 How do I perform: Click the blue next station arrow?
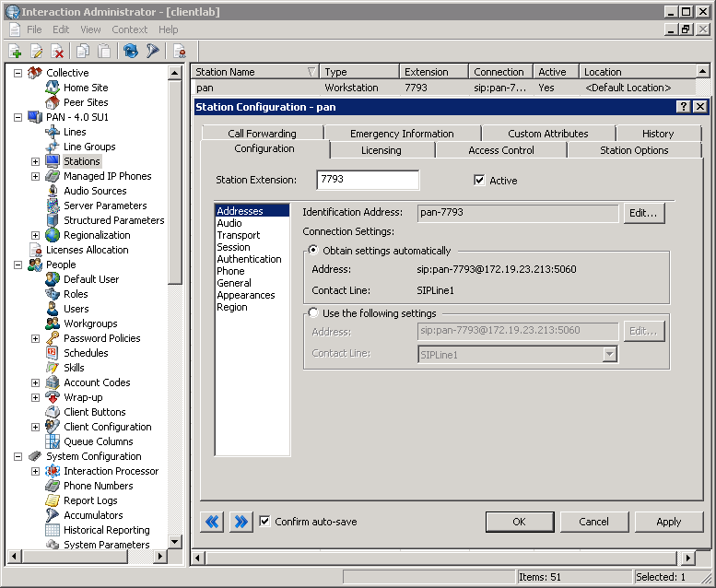(x=241, y=522)
